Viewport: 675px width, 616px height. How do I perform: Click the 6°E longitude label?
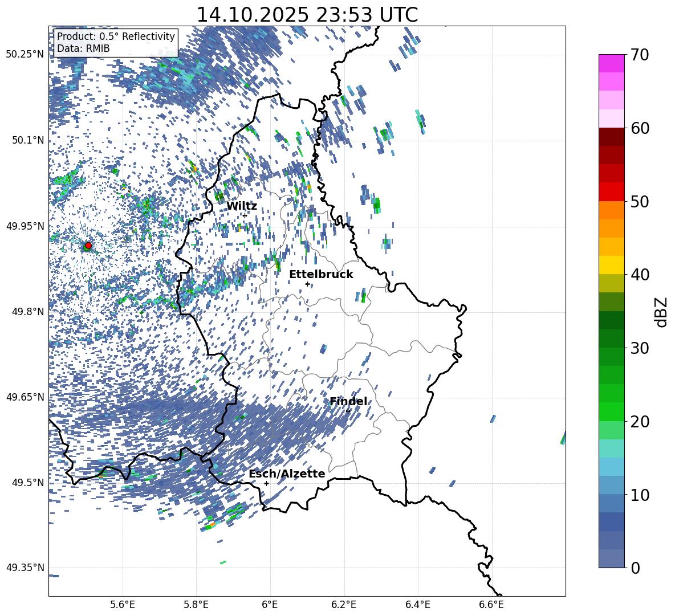(270, 605)
